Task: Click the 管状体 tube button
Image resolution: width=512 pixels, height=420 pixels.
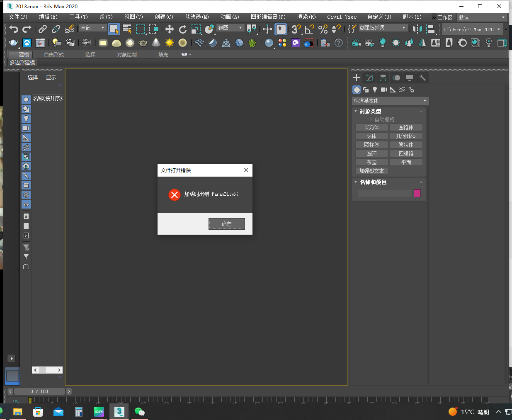Action: coord(406,145)
